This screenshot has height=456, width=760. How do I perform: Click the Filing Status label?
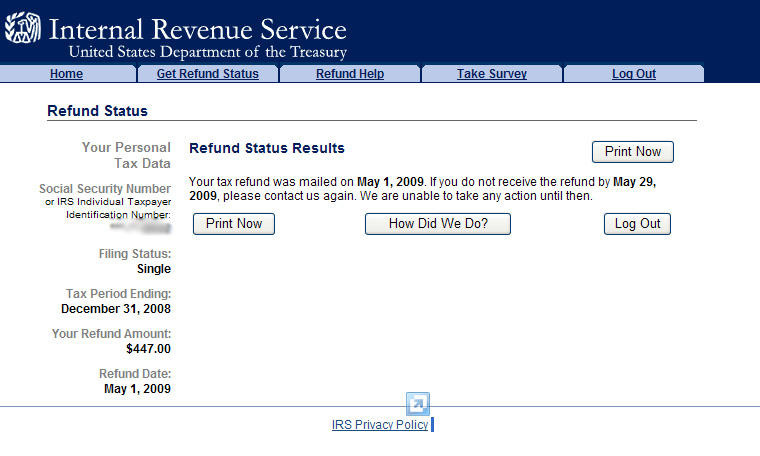[x=135, y=254]
